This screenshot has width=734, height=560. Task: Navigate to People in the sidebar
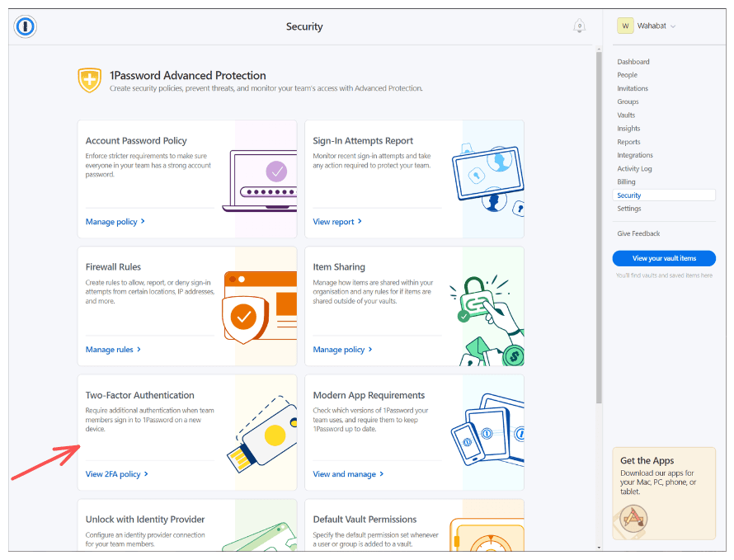point(627,74)
